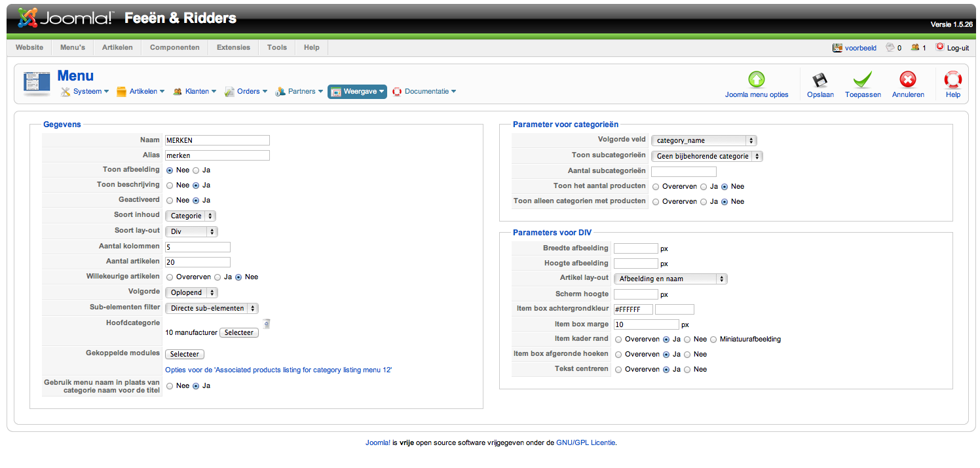Click the voorbeeld preview icon
The width and height of the screenshot is (980, 468).
coord(837,47)
